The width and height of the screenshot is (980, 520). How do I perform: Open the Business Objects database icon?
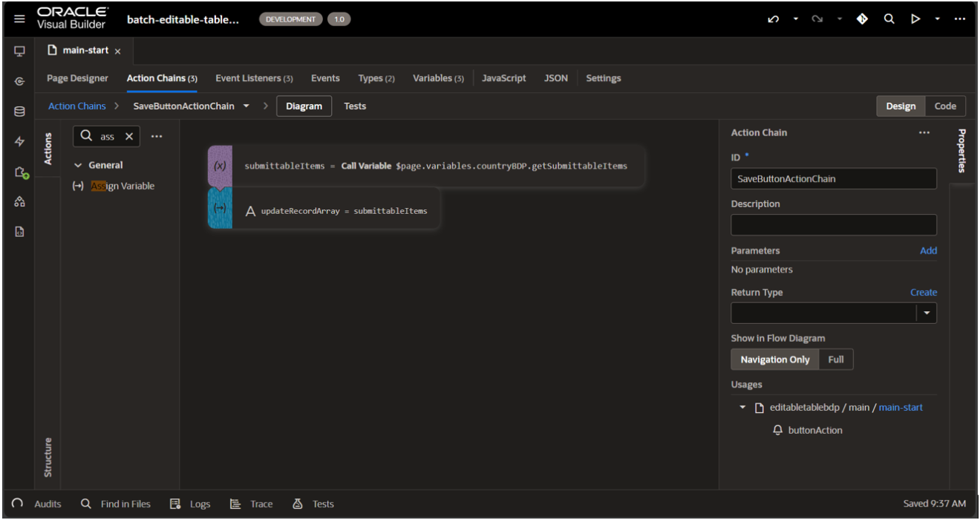(x=19, y=111)
